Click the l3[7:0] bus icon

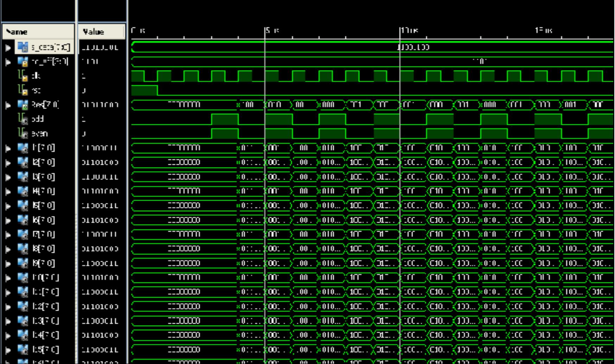pyautogui.click(x=23, y=177)
